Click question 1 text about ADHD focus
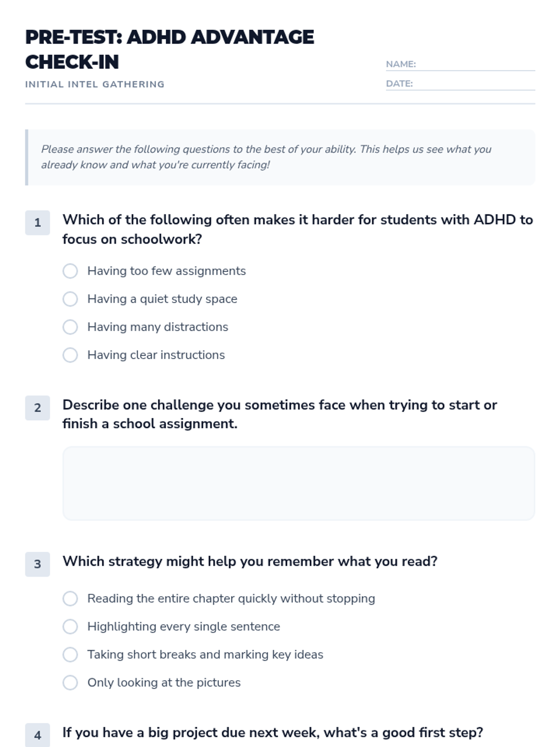The height and width of the screenshot is (747, 560). [298, 229]
